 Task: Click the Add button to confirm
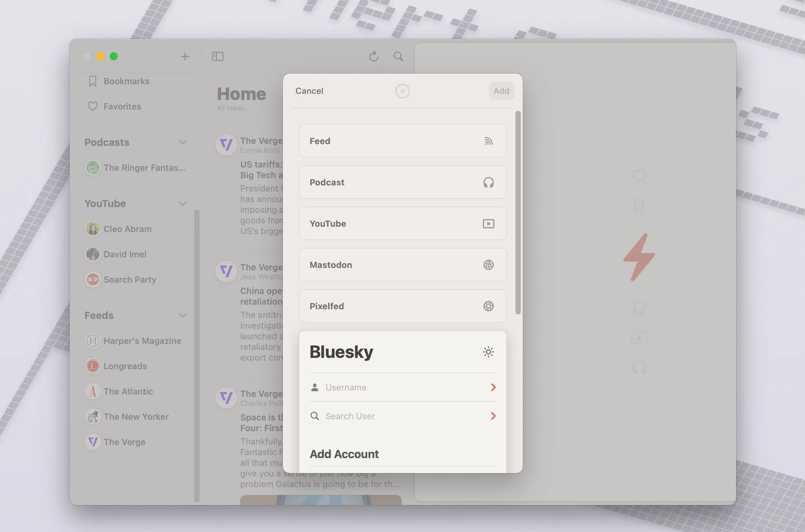tap(501, 91)
